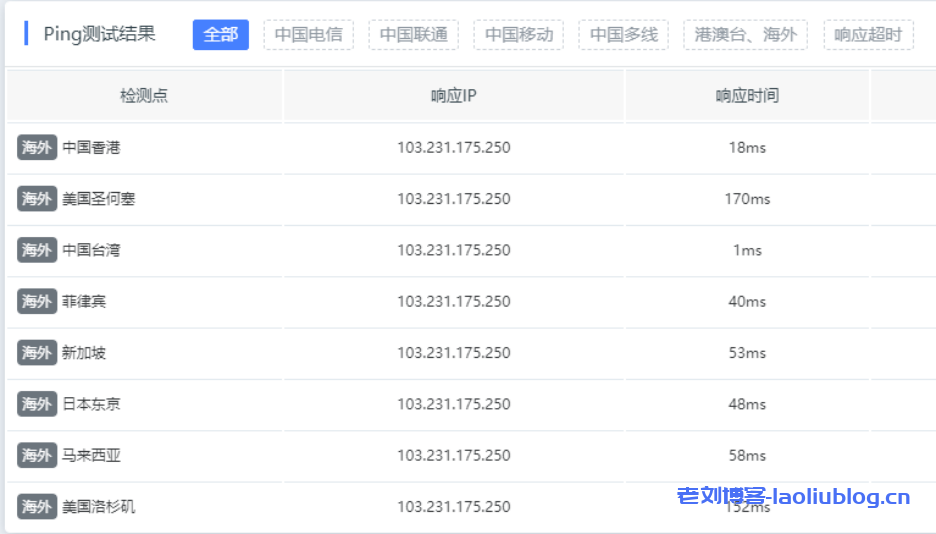Click 海外 tag next to 中国台湾
This screenshot has width=936, height=534.
point(37,250)
